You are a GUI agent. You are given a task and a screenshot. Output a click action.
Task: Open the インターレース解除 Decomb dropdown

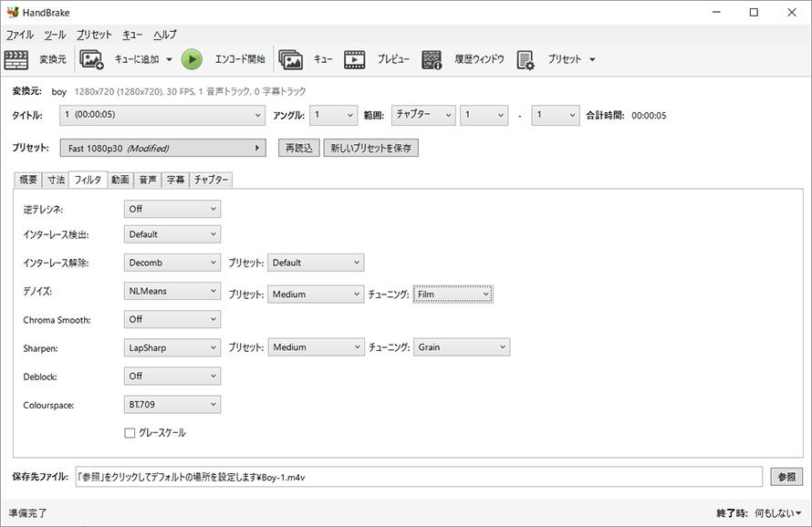(x=172, y=263)
